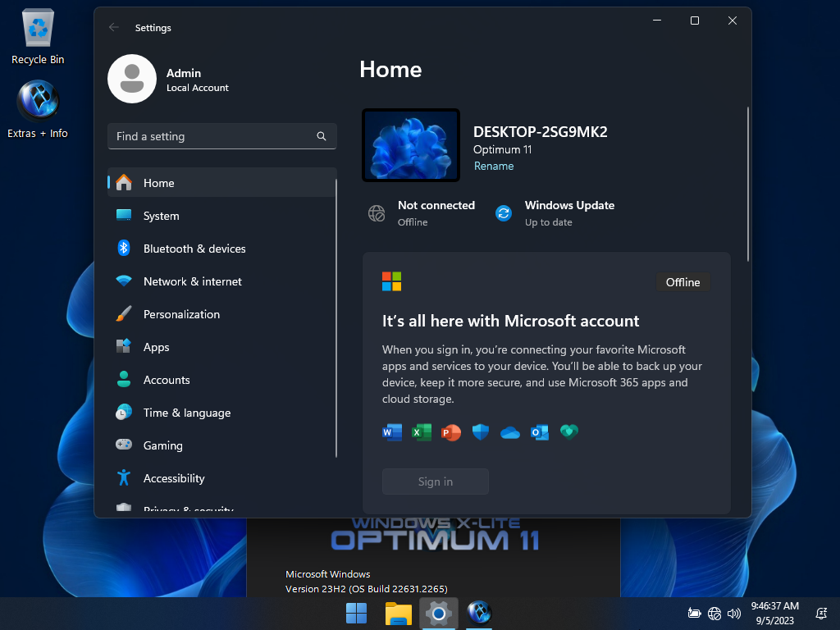Click the desktop wallpaper thumbnail

[x=411, y=145]
